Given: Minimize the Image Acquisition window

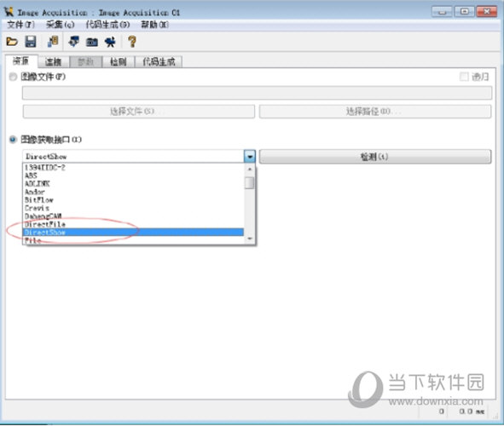Looking at the screenshot, I should click(x=442, y=12).
